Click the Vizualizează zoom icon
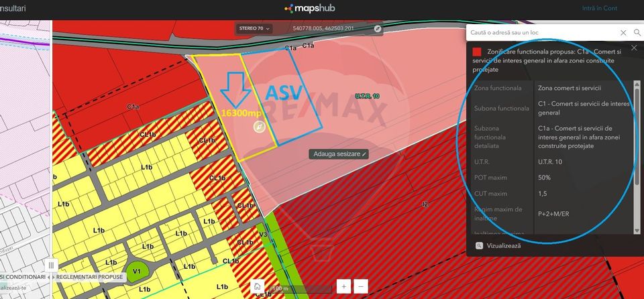 (x=478, y=246)
